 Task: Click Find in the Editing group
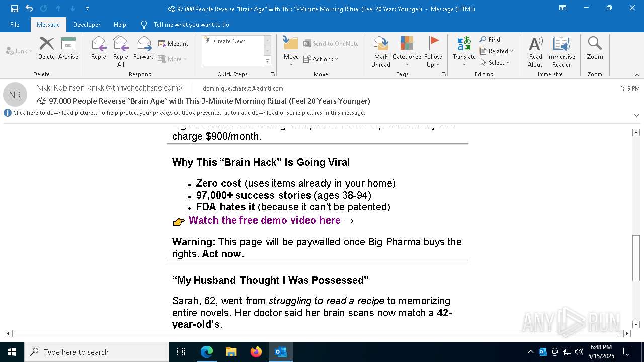tap(490, 40)
